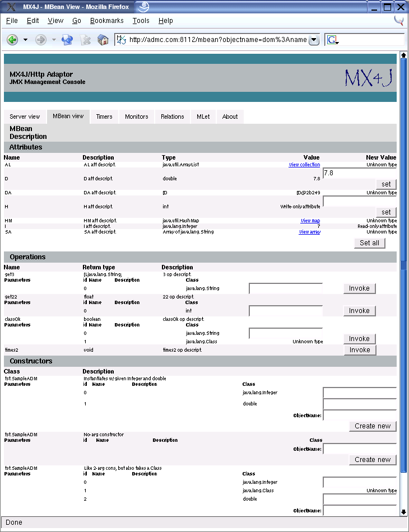Focus the D new value field showing 7.8
This screenshot has width=409, height=532.
360,173
